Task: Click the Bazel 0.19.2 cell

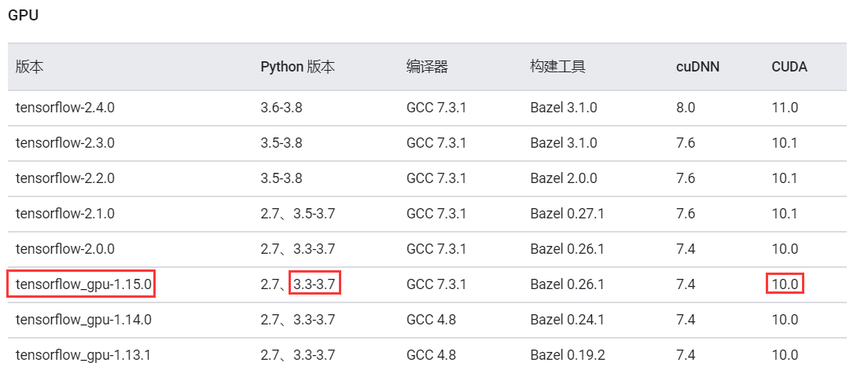Action: [567, 354]
